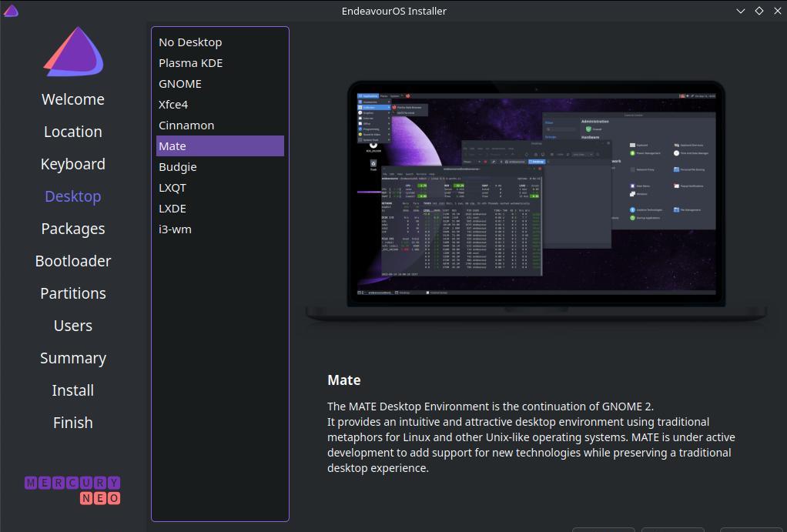
Task: Jump to the Bootloader step
Action: (x=73, y=261)
